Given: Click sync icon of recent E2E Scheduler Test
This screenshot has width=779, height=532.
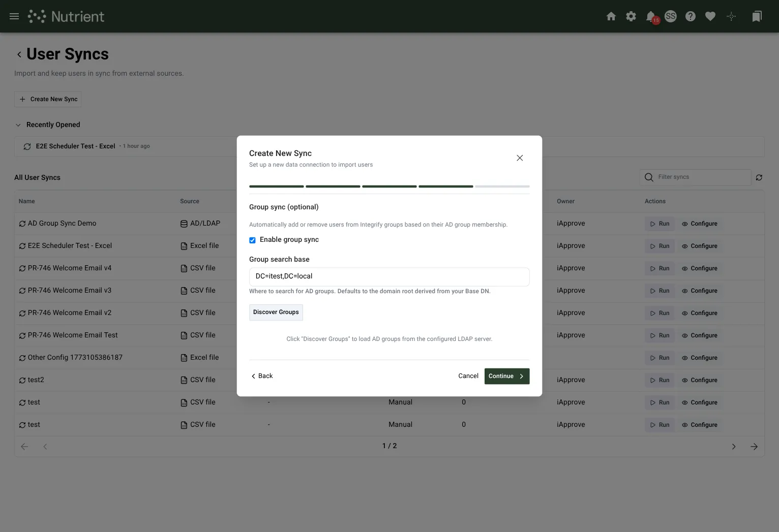Looking at the screenshot, I should 27,146.
